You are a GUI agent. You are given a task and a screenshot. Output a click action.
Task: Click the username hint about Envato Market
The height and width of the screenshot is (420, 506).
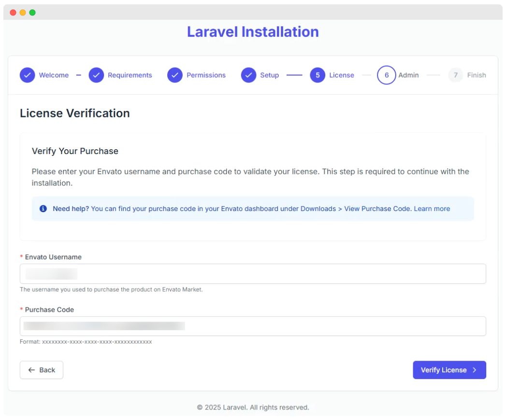(111, 290)
